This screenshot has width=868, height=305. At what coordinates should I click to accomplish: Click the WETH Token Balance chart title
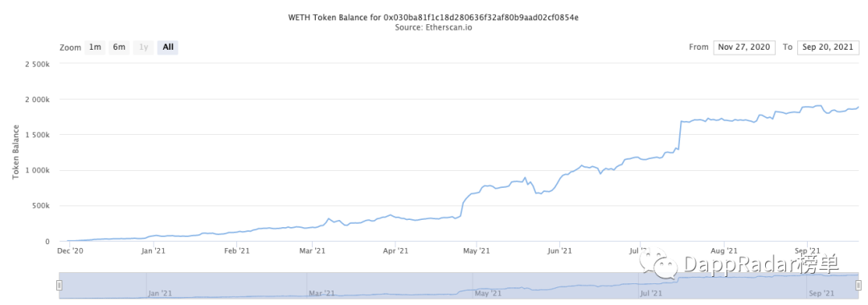coord(433,18)
